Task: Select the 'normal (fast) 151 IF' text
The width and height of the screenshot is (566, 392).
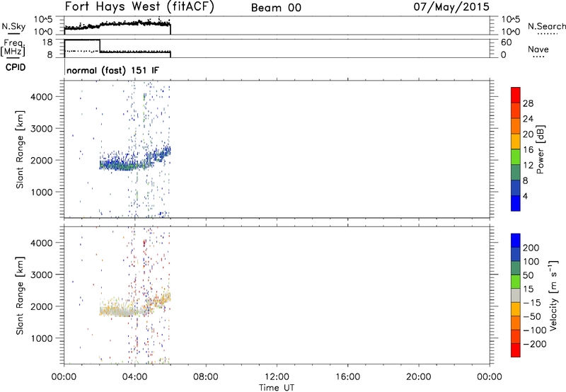Action: (x=112, y=70)
